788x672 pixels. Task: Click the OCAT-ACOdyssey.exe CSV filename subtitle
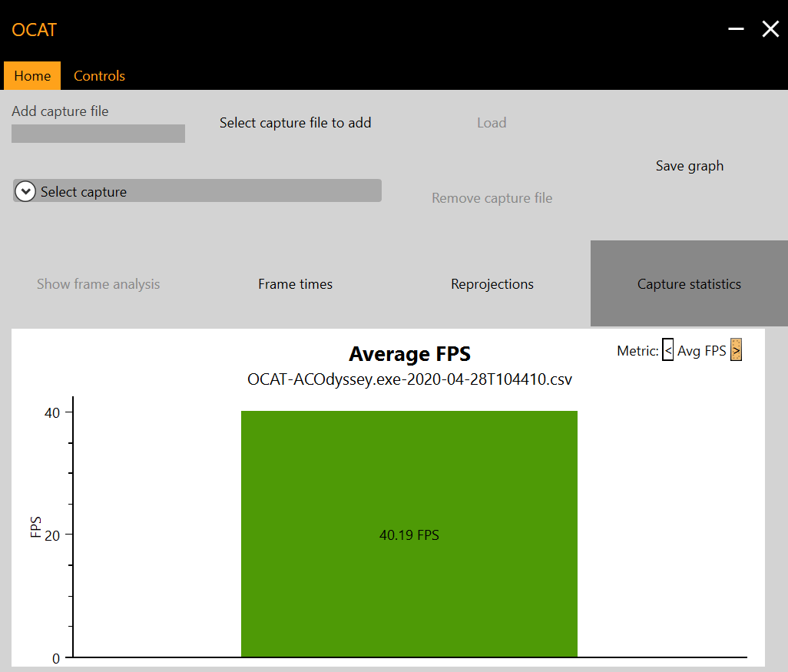tap(409, 379)
